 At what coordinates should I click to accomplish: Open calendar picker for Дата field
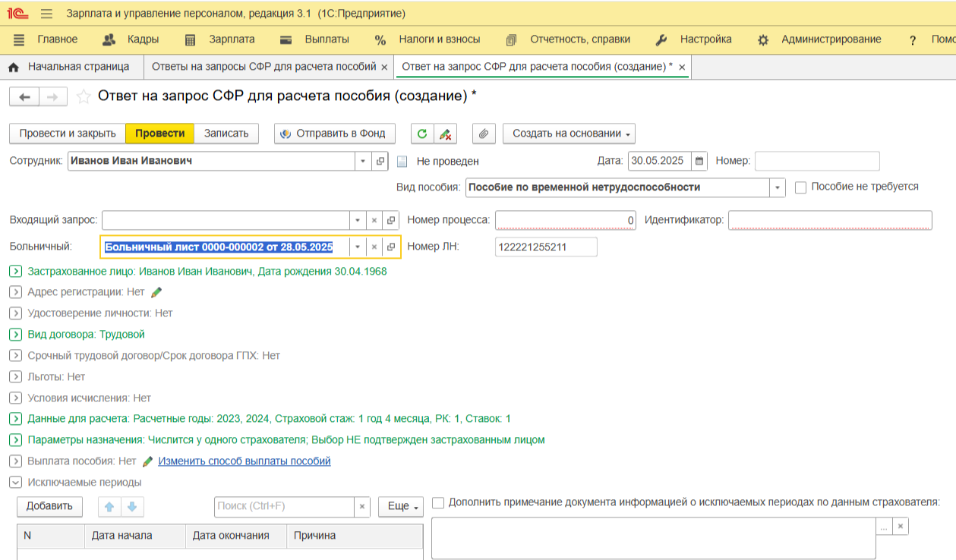699,161
